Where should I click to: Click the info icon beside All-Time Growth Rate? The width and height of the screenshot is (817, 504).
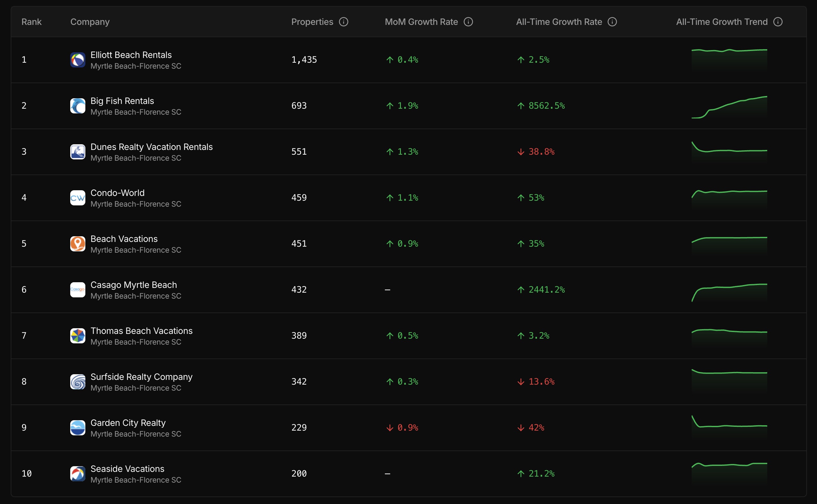[x=612, y=22]
